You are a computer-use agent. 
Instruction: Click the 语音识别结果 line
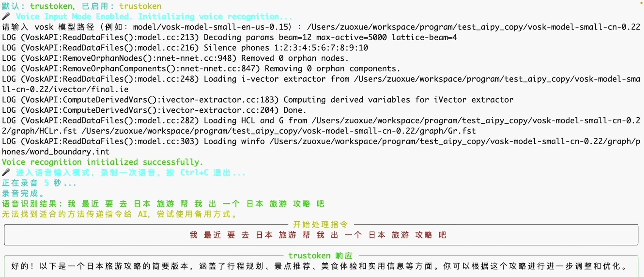(163, 204)
